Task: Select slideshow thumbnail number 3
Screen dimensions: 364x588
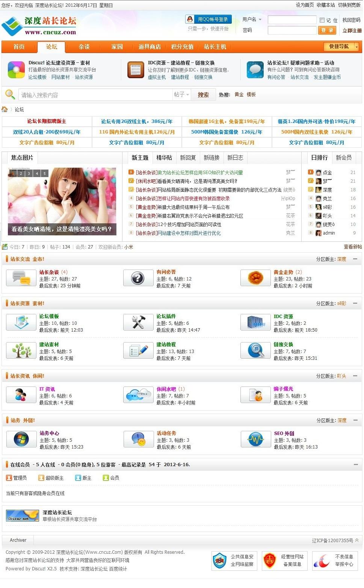Action: pos(28,173)
